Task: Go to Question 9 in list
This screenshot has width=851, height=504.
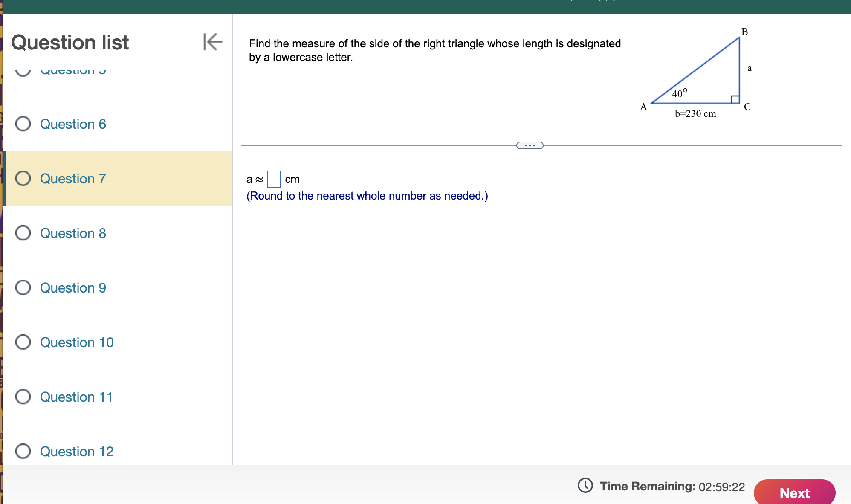Action: (x=73, y=288)
